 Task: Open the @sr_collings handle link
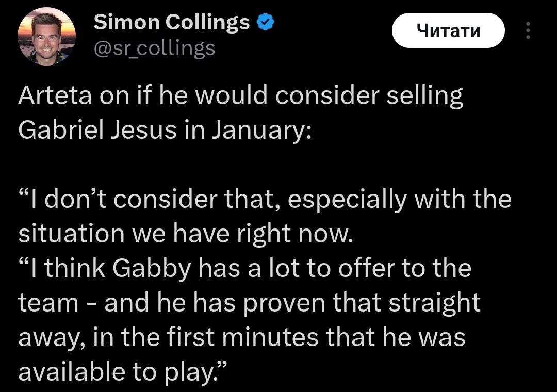154,48
